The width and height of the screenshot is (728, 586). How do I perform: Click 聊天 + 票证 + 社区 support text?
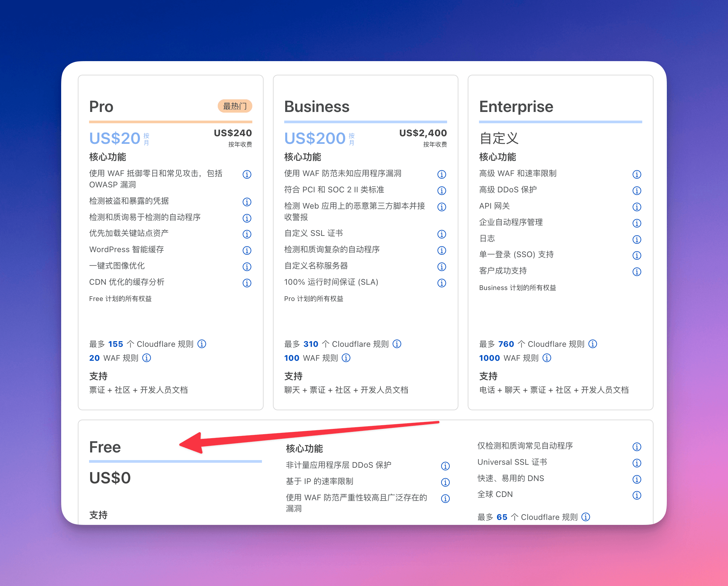[346, 390]
